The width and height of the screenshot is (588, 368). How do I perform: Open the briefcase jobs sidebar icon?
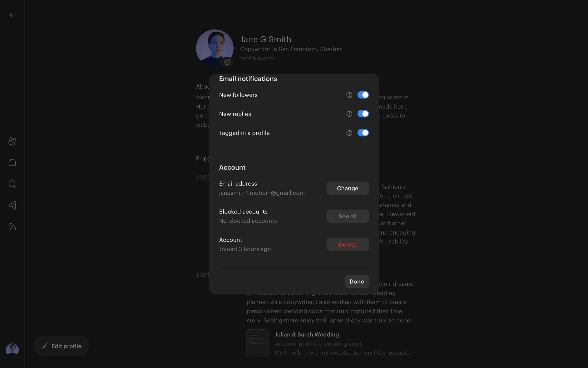pyautogui.click(x=12, y=163)
